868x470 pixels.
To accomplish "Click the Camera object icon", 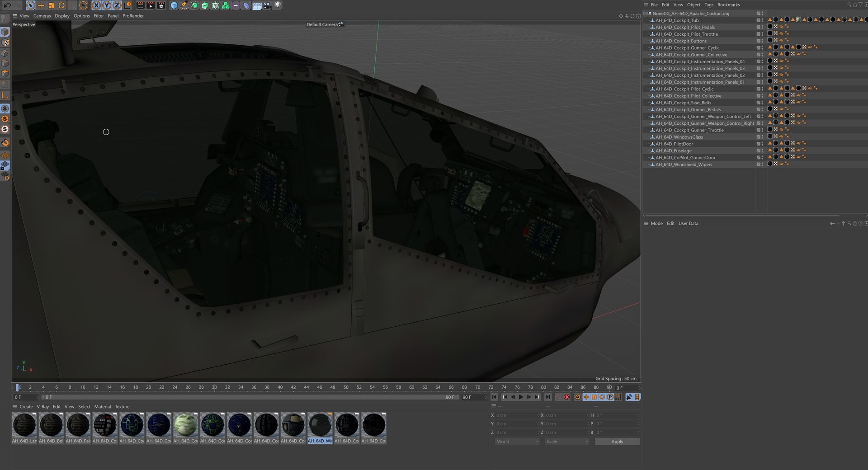I will (x=267, y=5).
